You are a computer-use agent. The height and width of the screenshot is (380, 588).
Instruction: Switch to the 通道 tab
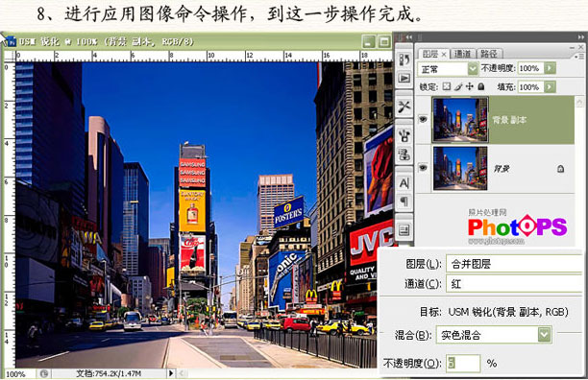click(x=462, y=54)
